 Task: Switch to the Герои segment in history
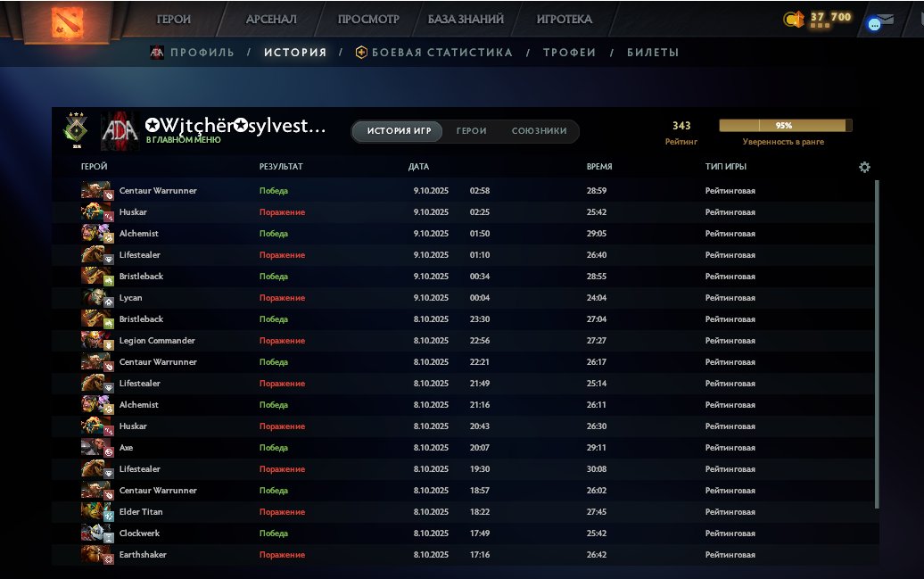click(471, 131)
